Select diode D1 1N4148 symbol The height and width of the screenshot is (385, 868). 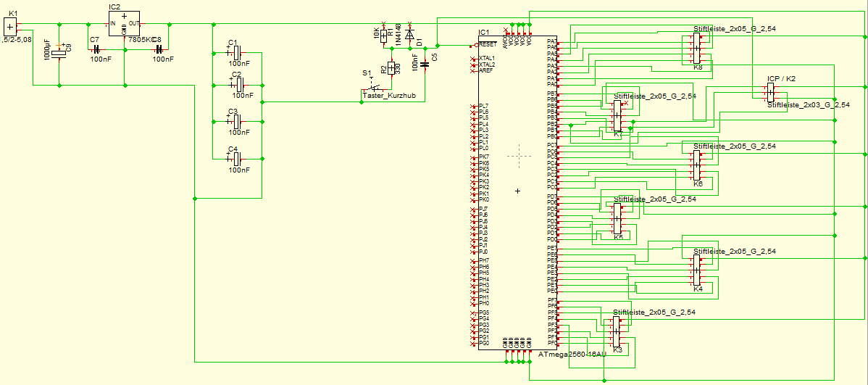(409, 35)
